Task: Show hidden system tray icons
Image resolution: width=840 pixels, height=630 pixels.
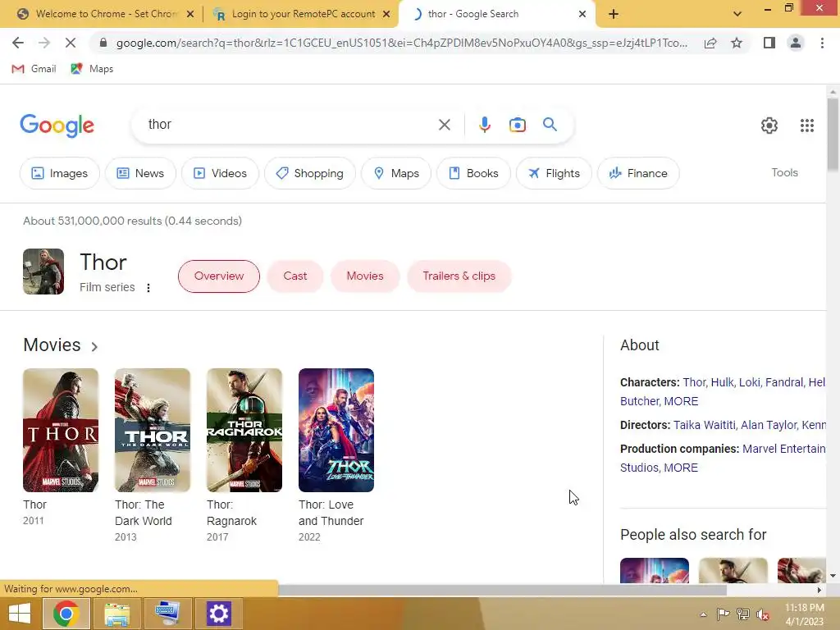Action: coord(703,614)
